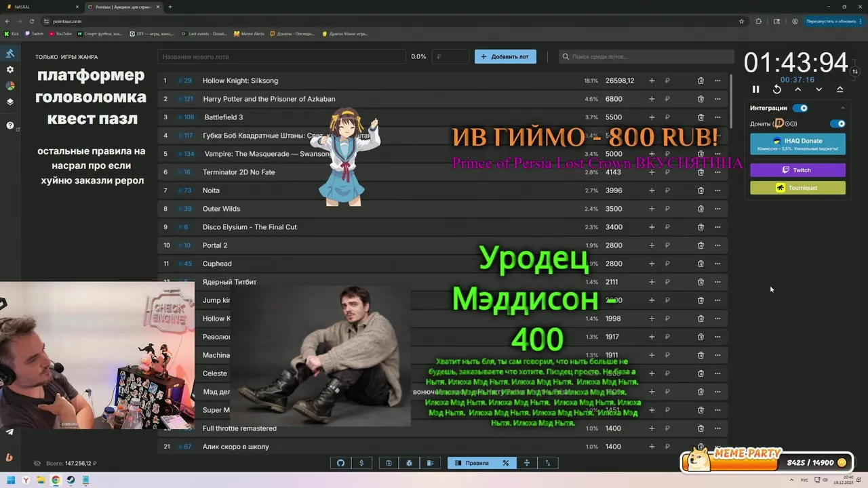This screenshot has height=488, width=868.
Task: Decrease timer with the down chevron
Action: (819, 89)
